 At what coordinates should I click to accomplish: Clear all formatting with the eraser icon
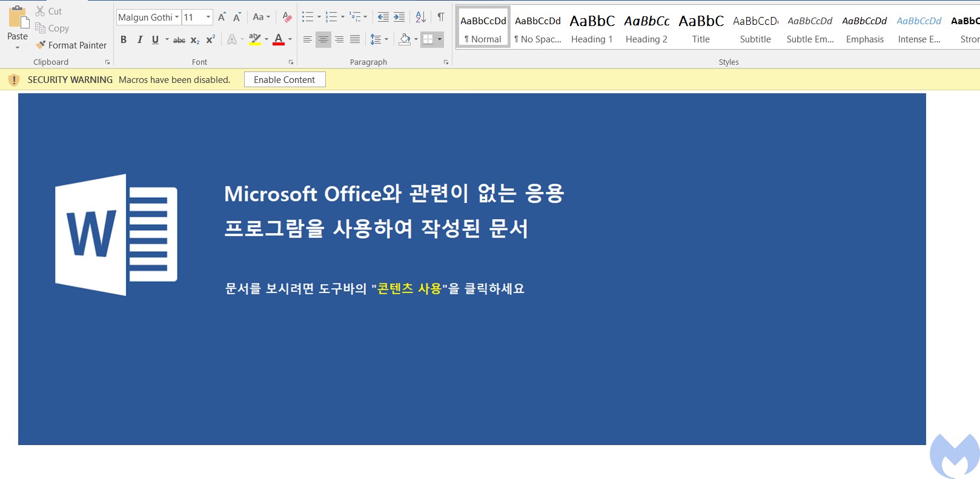pyautogui.click(x=287, y=18)
